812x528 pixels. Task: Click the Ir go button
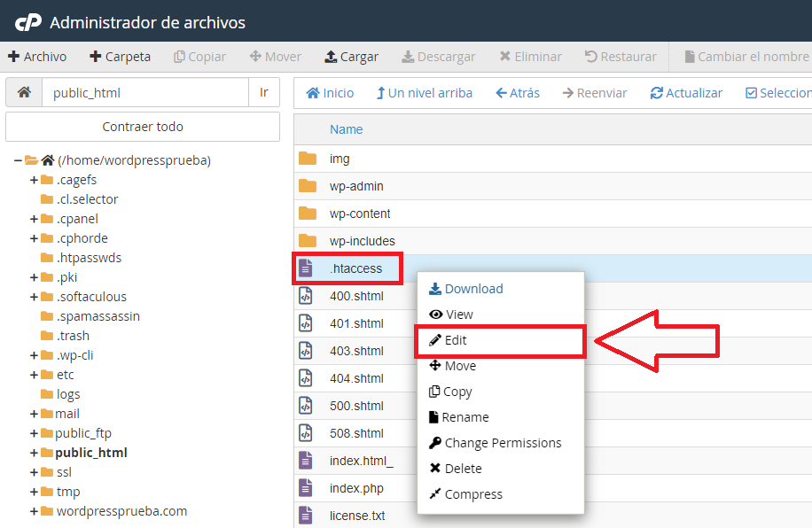pos(264,92)
